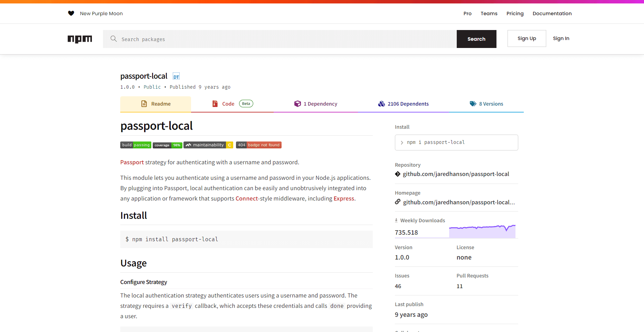This screenshot has width=644, height=332.
Task: Click the weekly downloads arrow icon
Action: pyautogui.click(x=396, y=220)
